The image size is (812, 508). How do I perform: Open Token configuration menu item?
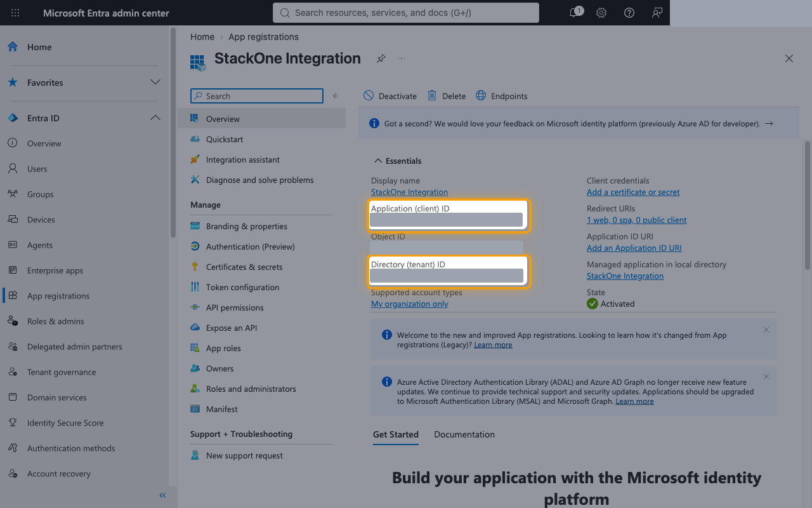pyautogui.click(x=242, y=287)
